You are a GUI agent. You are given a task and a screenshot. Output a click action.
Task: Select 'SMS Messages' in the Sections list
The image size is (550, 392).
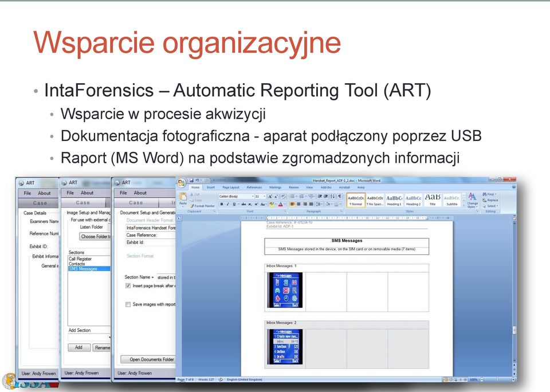click(89, 269)
